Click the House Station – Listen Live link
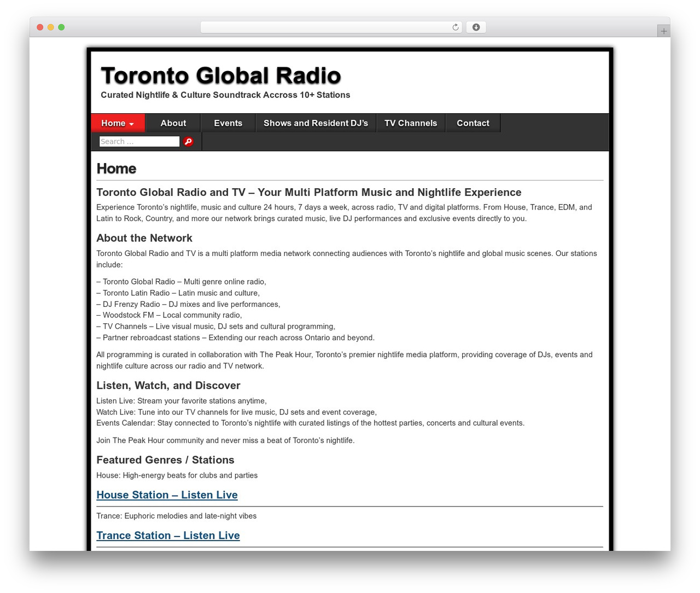 [x=167, y=495]
